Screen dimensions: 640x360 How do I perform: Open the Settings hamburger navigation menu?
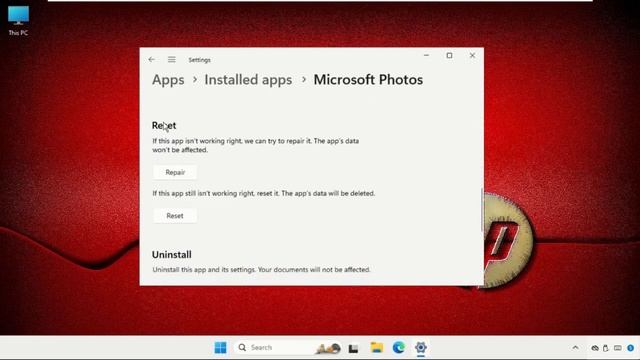pyautogui.click(x=172, y=60)
